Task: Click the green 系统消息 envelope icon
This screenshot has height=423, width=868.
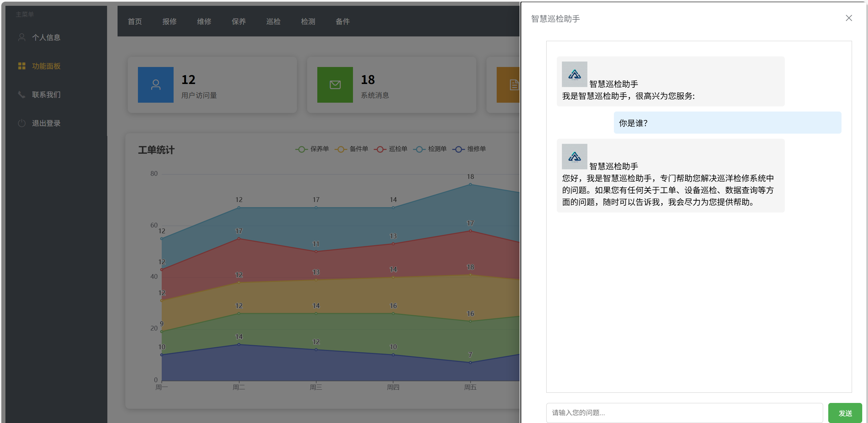Action: pos(335,85)
